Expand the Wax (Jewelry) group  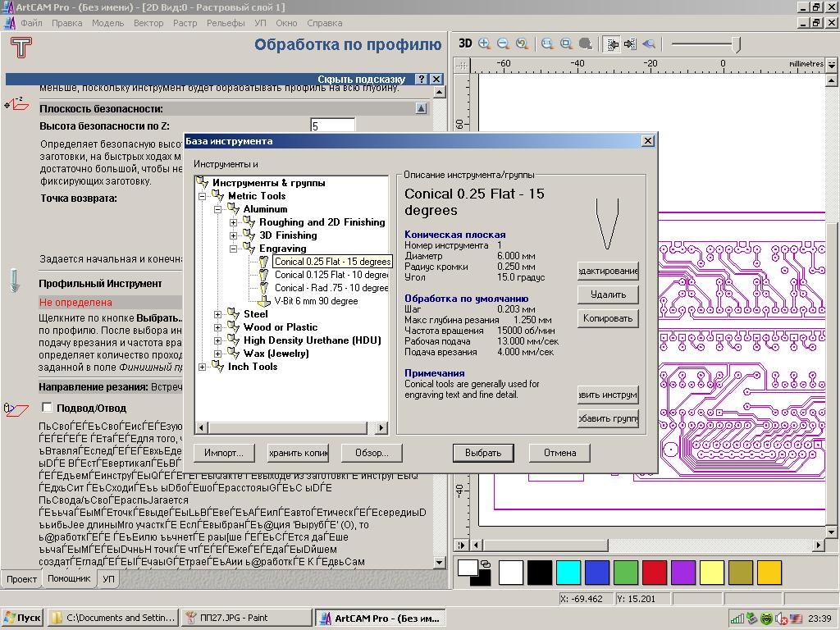coord(217,354)
